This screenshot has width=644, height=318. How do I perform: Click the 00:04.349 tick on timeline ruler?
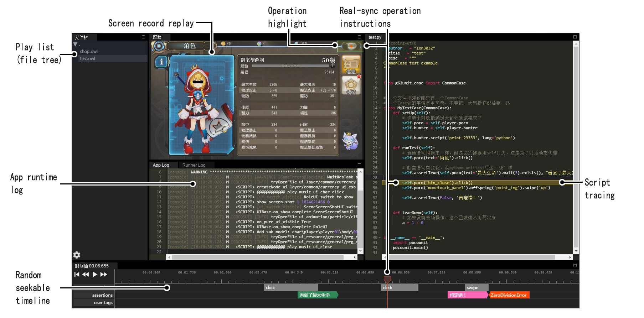pos(294,272)
